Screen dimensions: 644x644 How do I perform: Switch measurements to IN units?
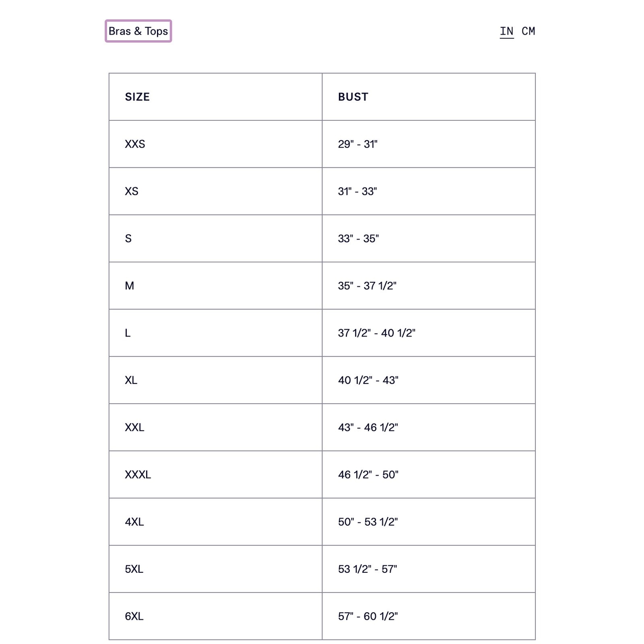pyautogui.click(x=506, y=31)
